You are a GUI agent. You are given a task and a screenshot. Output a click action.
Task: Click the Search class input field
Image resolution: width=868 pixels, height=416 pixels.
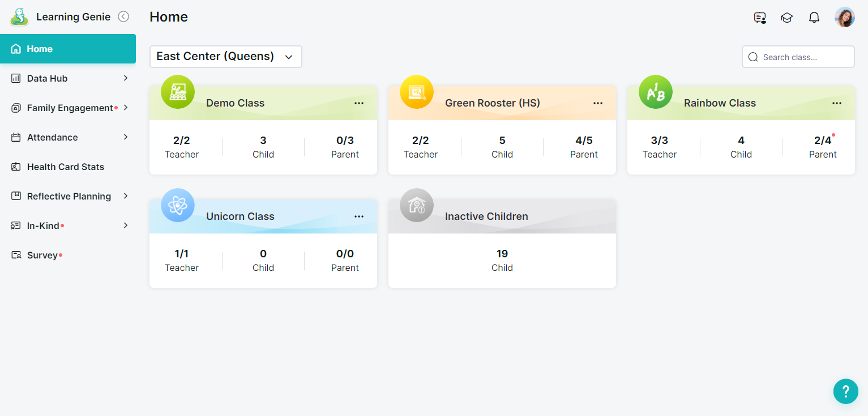point(804,57)
